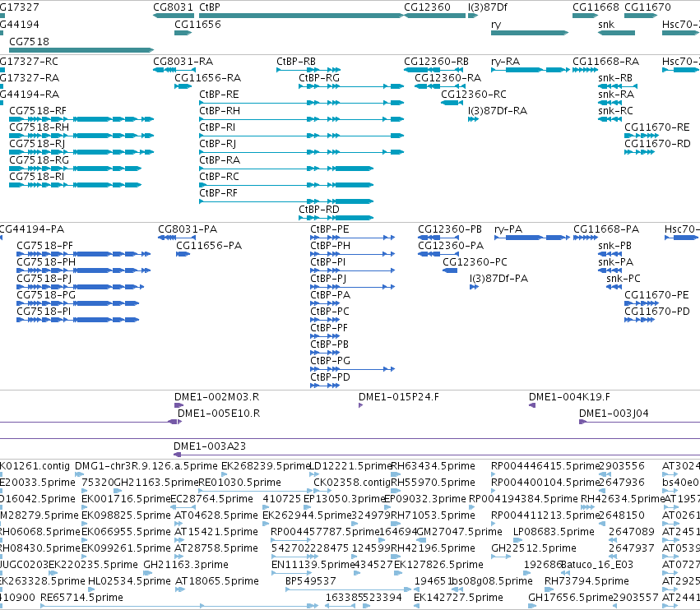Image resolution: width=700 pixels, height=610 pixels.
Task: Select EST label BP549537
Action: [311, 580]
